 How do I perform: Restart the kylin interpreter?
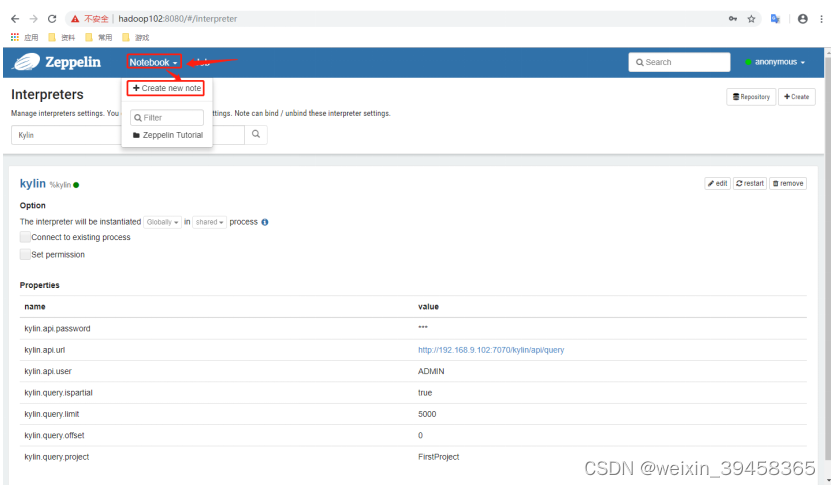(x=750, y=183)
